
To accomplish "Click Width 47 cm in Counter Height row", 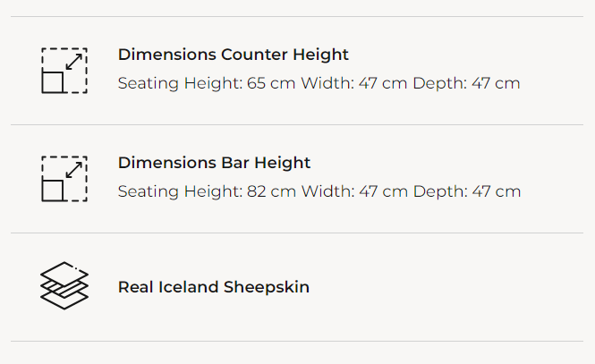I will pos(354,83).
